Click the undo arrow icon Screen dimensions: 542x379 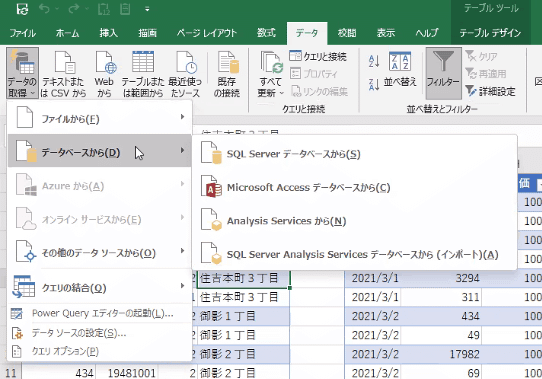[44, 9]
